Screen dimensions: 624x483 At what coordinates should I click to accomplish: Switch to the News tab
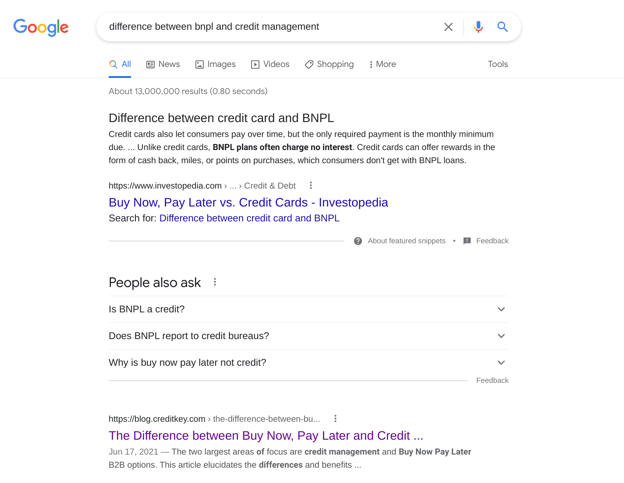163,64
